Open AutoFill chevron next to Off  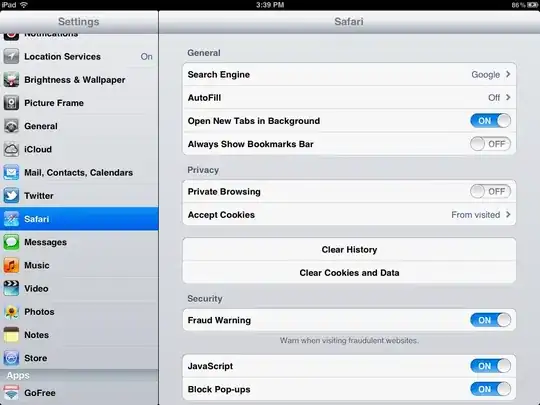pyautogui.click(x=508, y=97)
